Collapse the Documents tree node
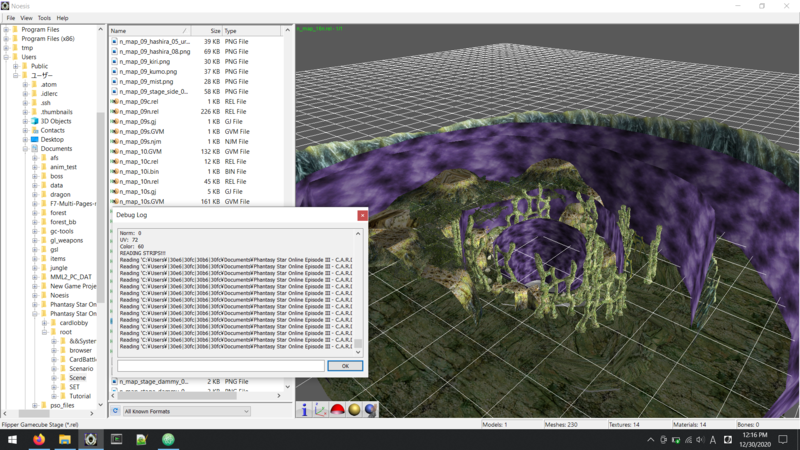 click(x=26, y=148)
